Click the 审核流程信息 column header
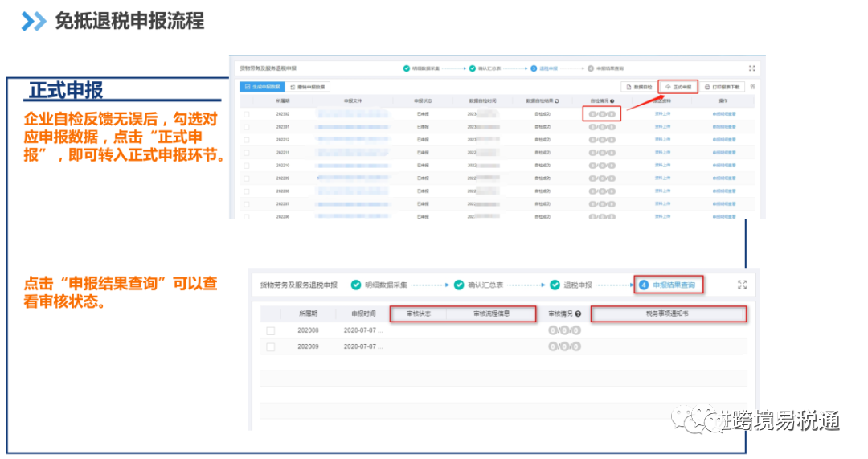This screenshot has height=459, width=868. pos(491,314)
